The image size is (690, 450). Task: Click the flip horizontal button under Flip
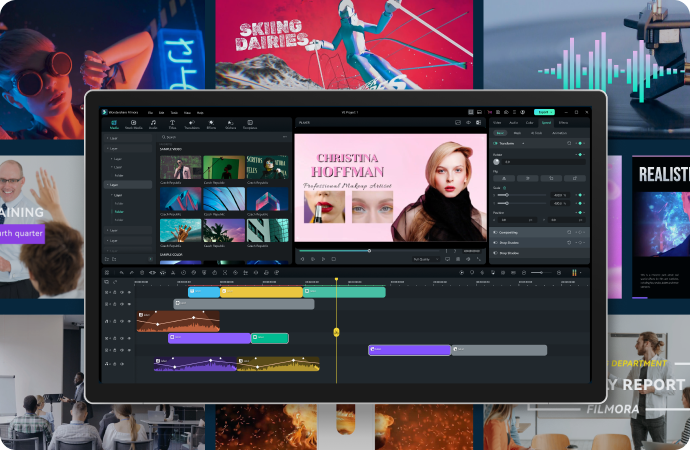(x=504, y=178)
